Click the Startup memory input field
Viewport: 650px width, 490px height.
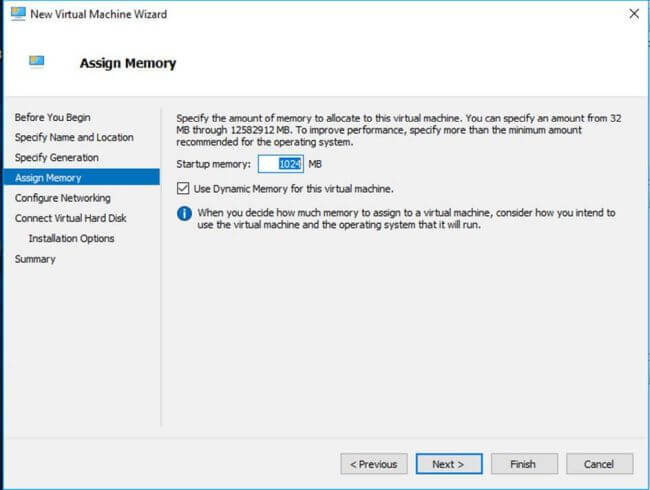pyautogui.click(x=281, y=164)
